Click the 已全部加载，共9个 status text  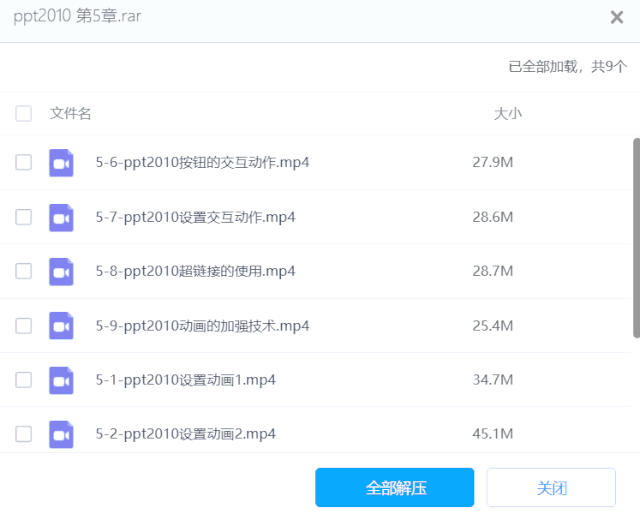click(567, 67)
